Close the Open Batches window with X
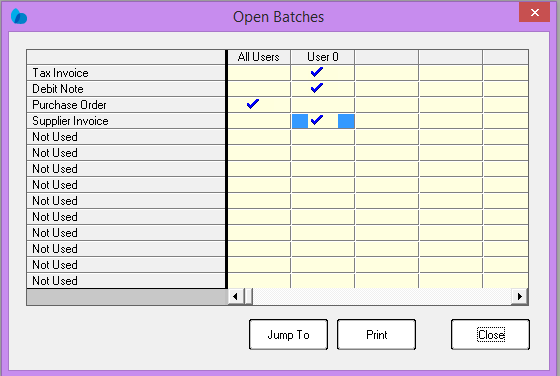The height and width of the screenshot is (376, 560). [535, 12]
